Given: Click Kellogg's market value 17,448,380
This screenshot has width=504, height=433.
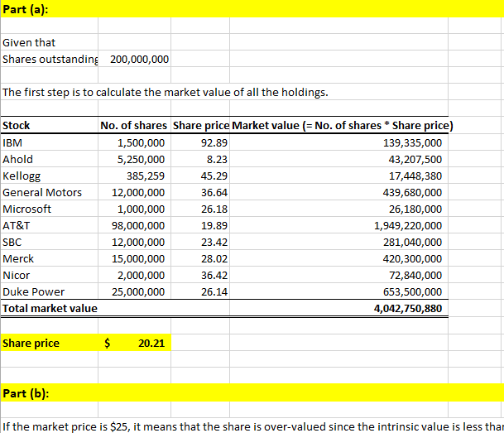Looking at the screenshot, I should pyautogui.click(x=415, y=176).
